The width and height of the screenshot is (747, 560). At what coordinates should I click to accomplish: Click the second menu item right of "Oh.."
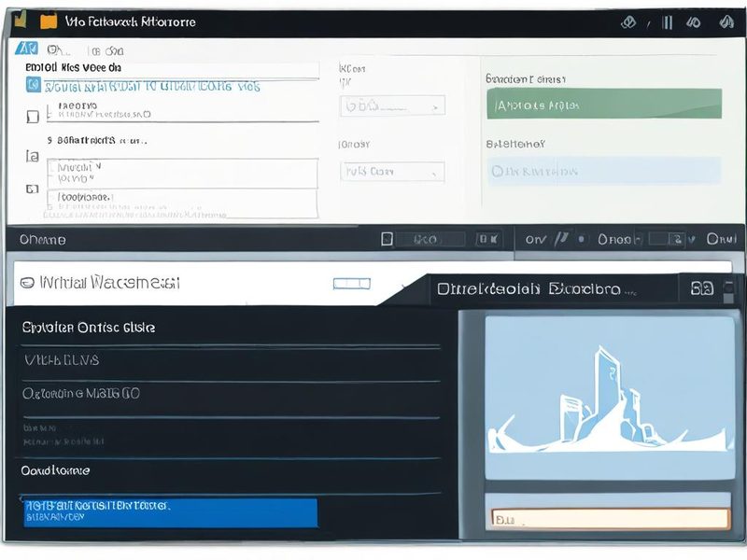(107, 51)
